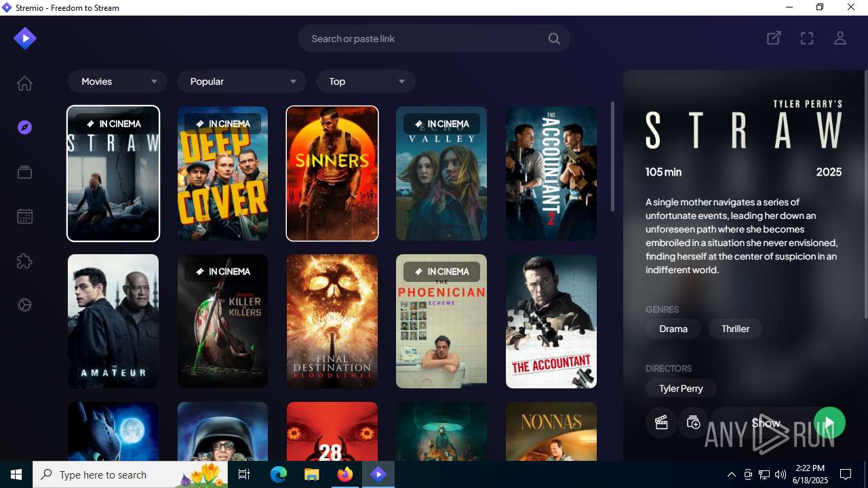Image resolution: width=868 pixels, height=488 pixels.
Task: Select the Deep Cover movie poster
Action: coord(222,174)
